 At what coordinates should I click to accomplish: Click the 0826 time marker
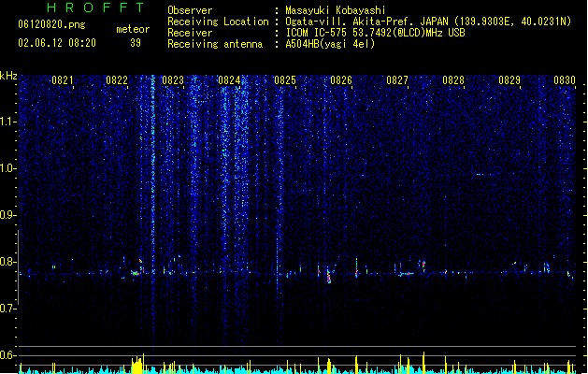click(x=341, y=80)
